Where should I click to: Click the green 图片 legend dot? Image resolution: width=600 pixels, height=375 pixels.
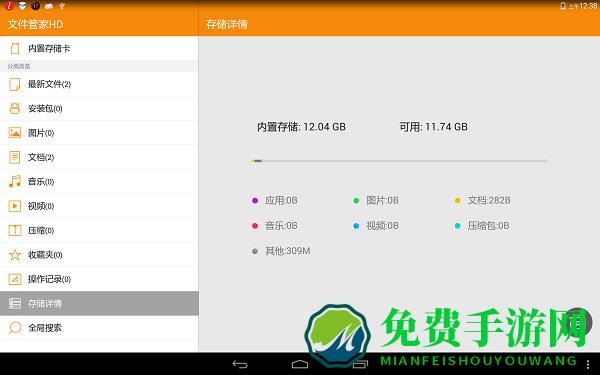[x=356, y=201]
